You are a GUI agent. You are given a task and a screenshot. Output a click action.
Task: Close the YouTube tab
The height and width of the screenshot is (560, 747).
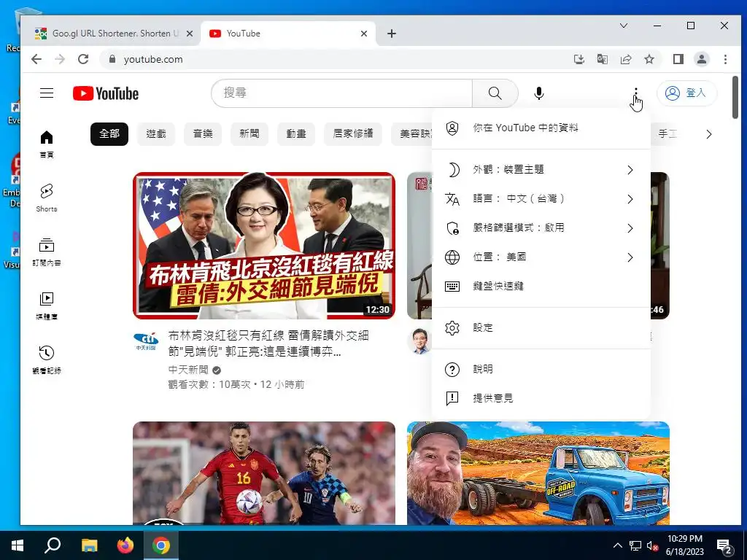click(364, 34)
